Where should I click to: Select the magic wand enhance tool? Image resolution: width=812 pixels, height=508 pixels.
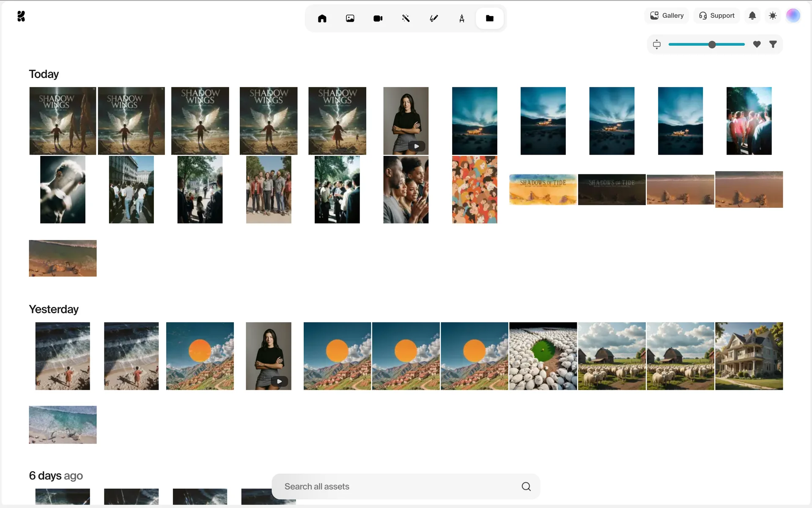point(406,18)
